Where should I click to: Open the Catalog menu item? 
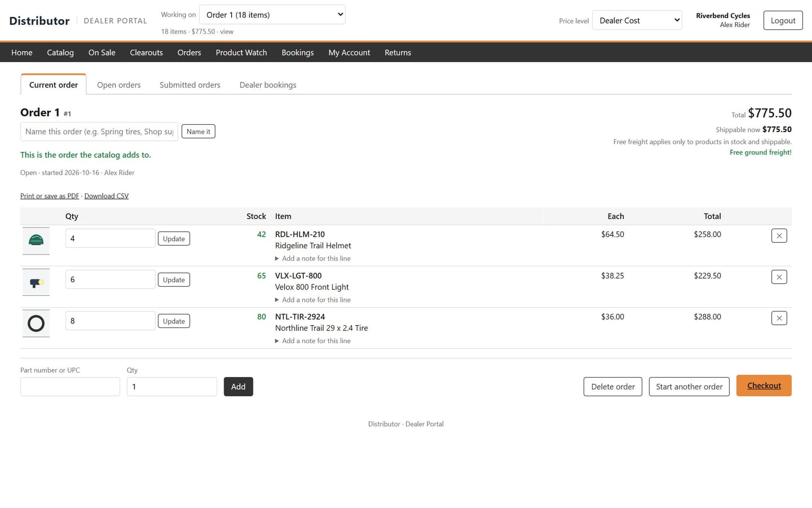tap(60, 52)
